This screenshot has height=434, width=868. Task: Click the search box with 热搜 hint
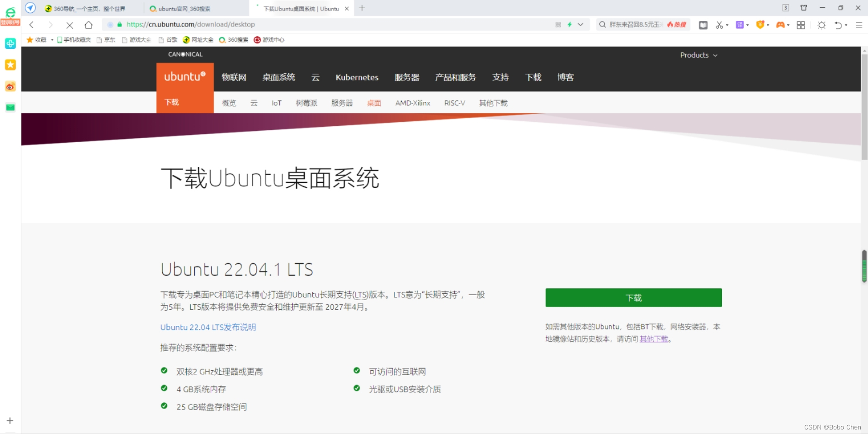[643, 24]
